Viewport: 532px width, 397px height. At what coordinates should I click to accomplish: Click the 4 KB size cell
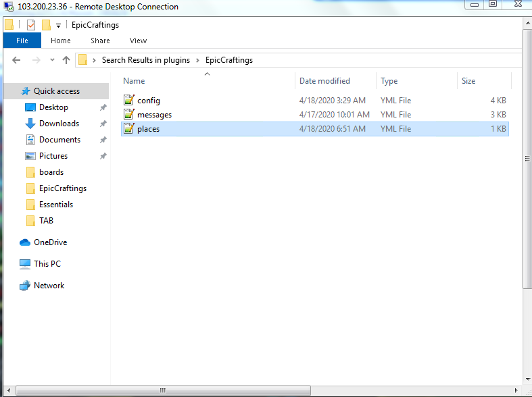point(498,101)
